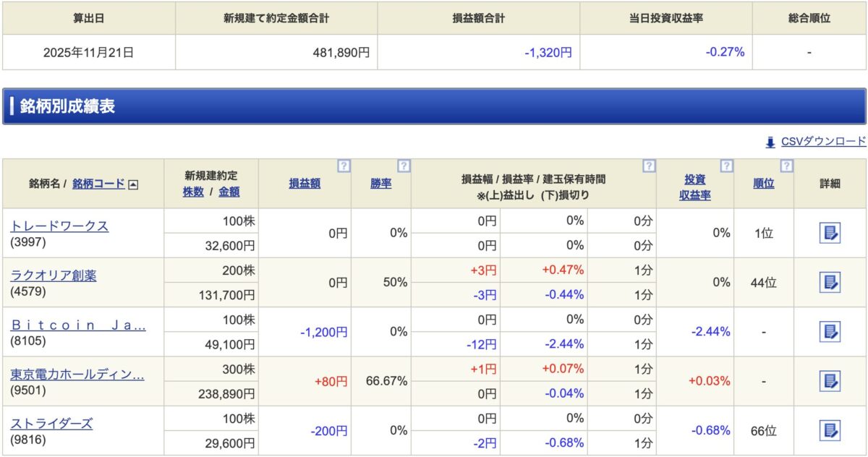Click help icon above 勝率 column
This screenshot has width=868, height=457.
click(404, 166)
